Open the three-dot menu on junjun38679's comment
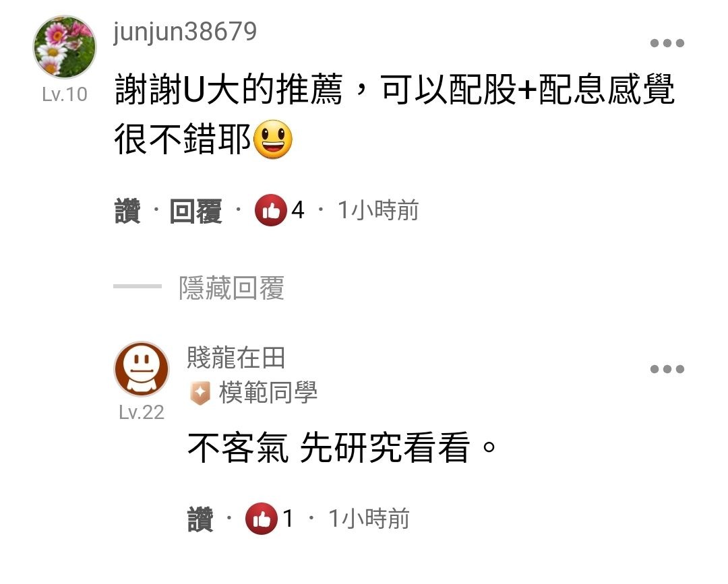Viewport: 728px width, 584px height. coord(667,43)
